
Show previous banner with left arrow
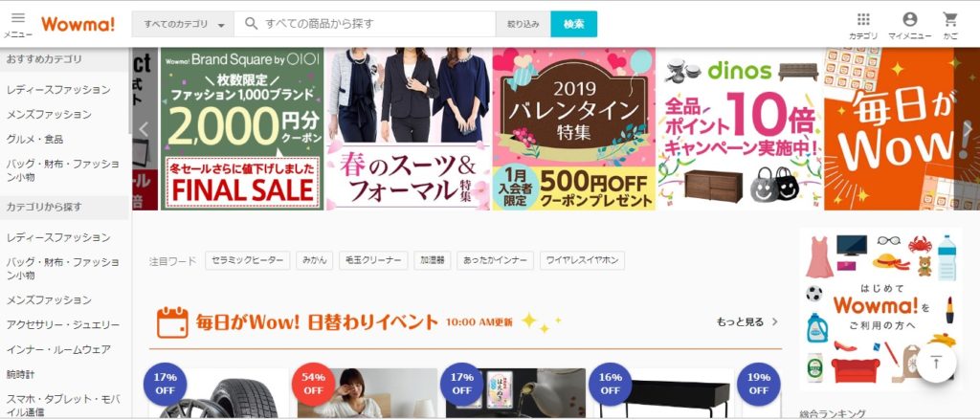coord(144,129)
